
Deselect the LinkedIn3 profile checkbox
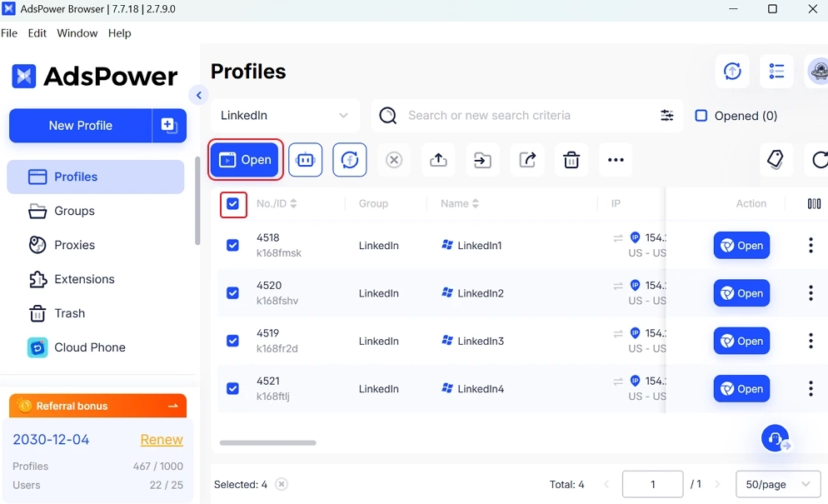(x=232, y=341)
